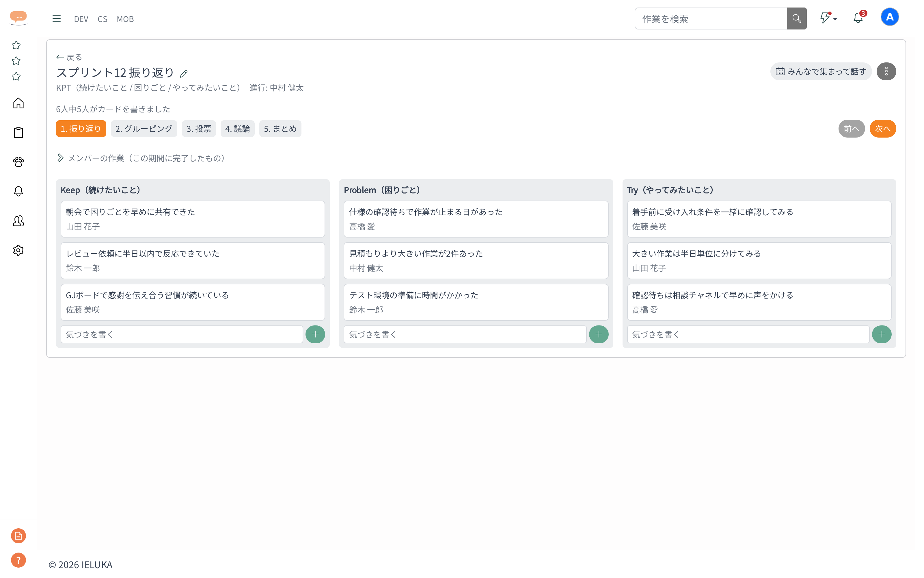
Task: Open the lightning quick actions dropdown
Action: 828,18
